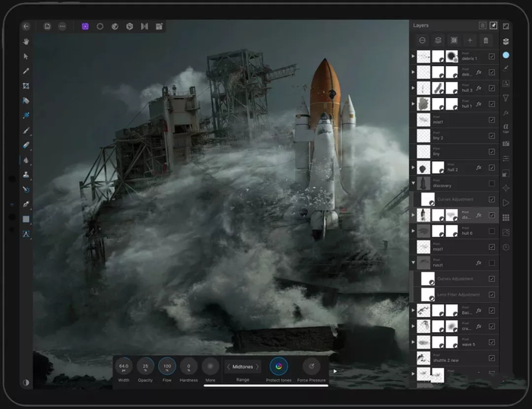Image resolution: width=532 pixels, height=409 pixels.
Task: Open the Document menu icon
Action: (47, 26)
